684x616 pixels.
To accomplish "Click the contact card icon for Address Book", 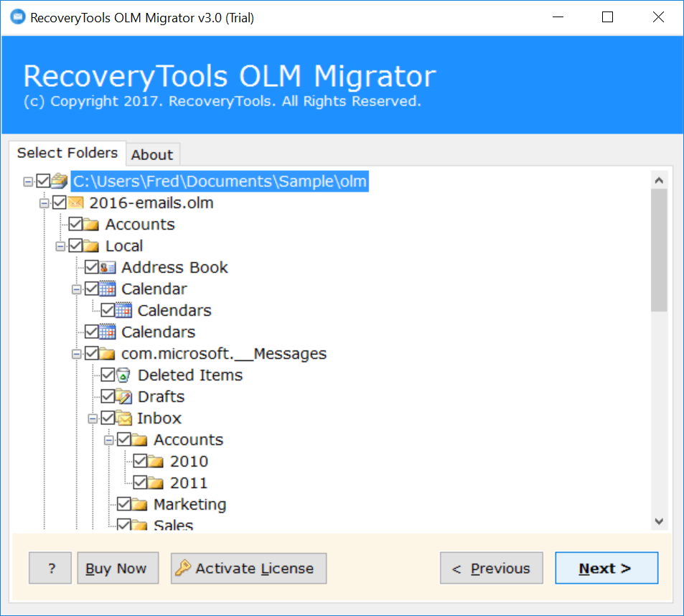I will coord(108,267).
